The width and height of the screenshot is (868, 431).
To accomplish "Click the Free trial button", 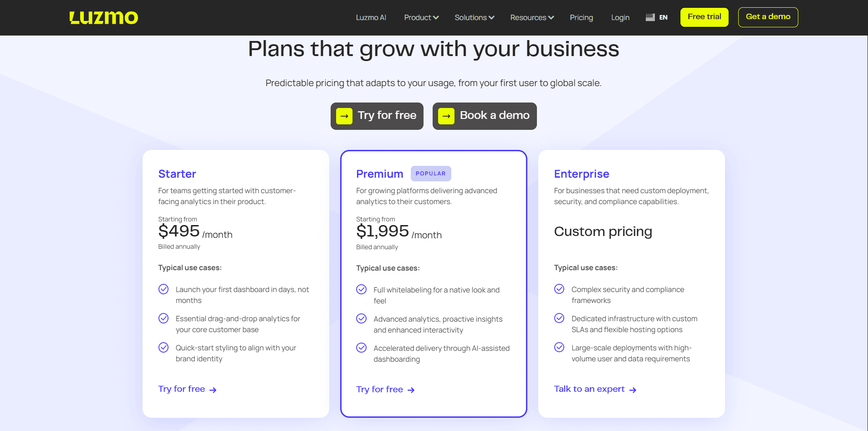I will [704, 17].
